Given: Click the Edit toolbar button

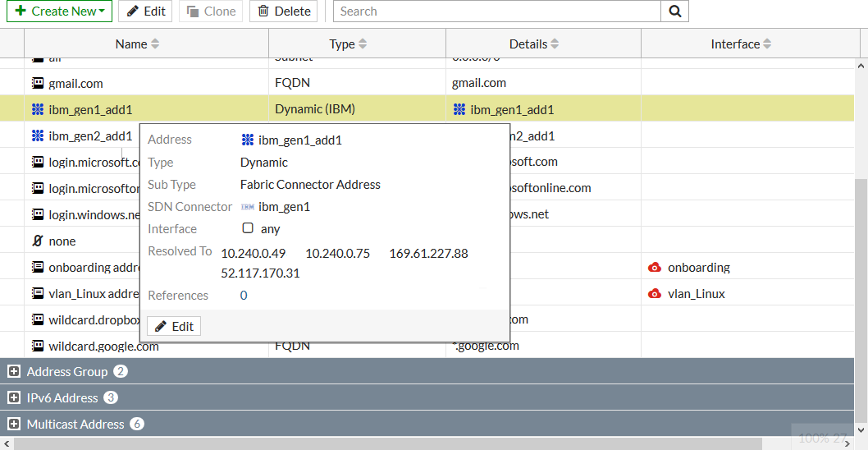Looking at the screenshot, I should pyautogui.click(x=145, y=11).
